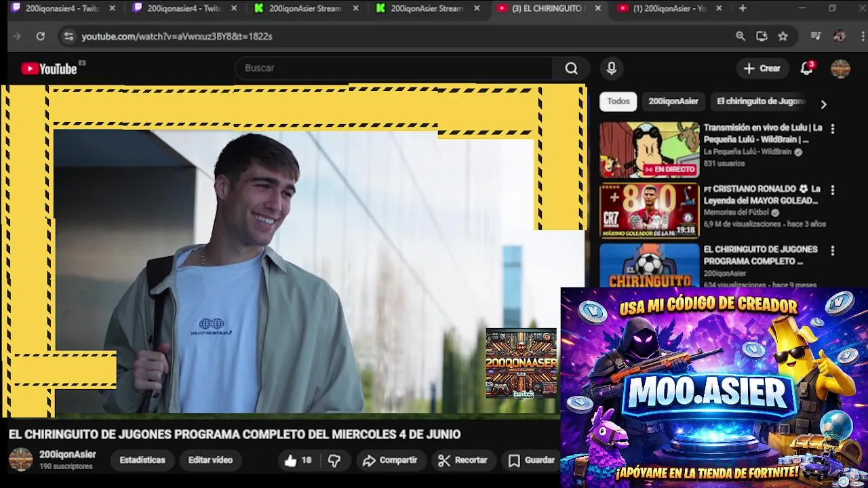This screenshot has height=488, width=868.
Task: Open options for Cristiano Ronaldo video
Action: pos(832,190)
